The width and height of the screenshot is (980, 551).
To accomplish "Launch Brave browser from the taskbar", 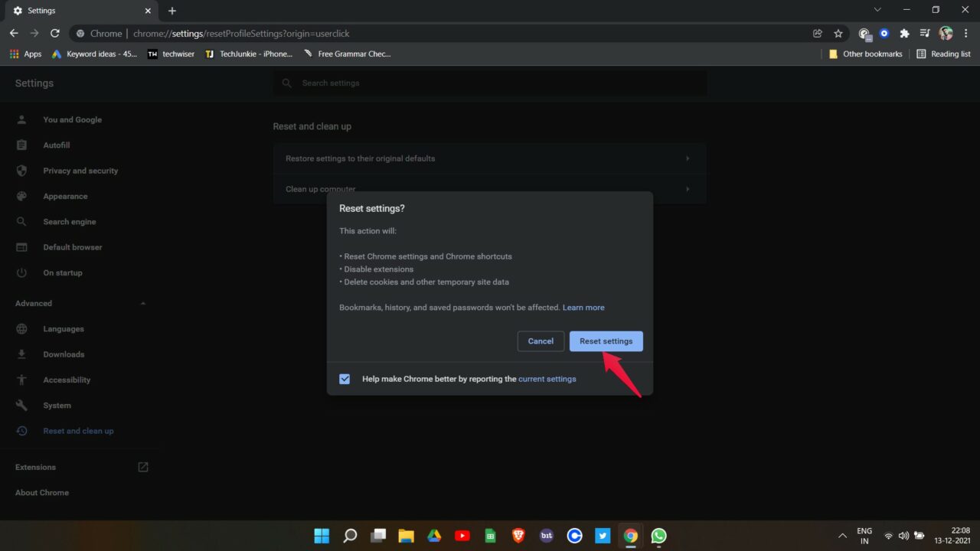I will 518,536.
